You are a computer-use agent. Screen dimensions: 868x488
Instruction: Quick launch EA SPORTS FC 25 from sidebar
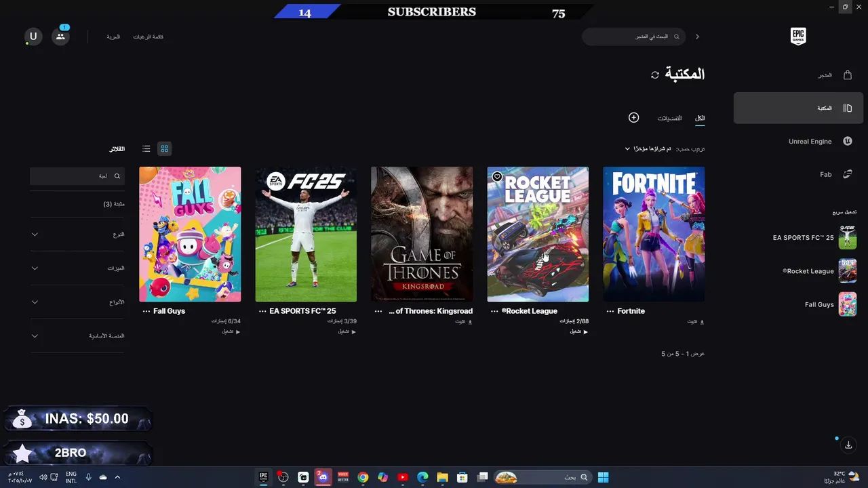click(814, 238)
